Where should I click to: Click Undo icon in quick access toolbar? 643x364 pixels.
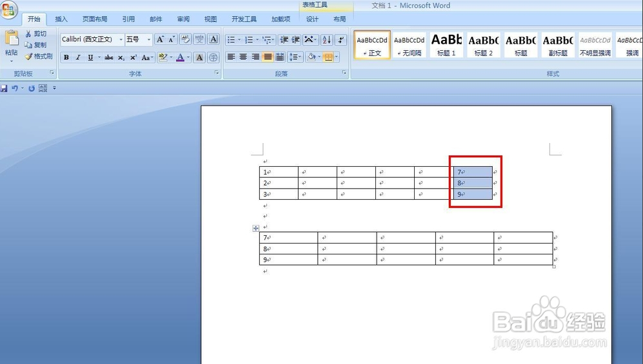15,88
